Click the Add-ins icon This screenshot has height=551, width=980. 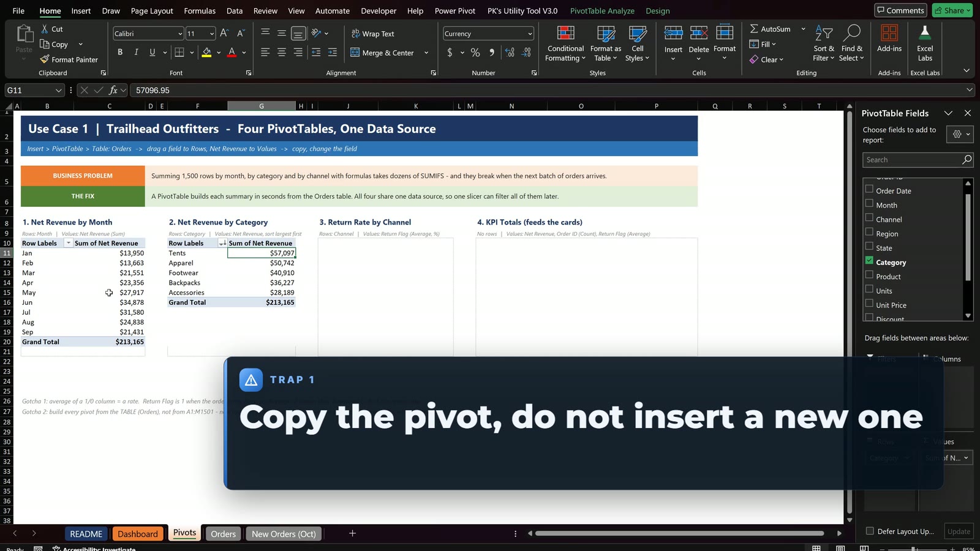889,34
